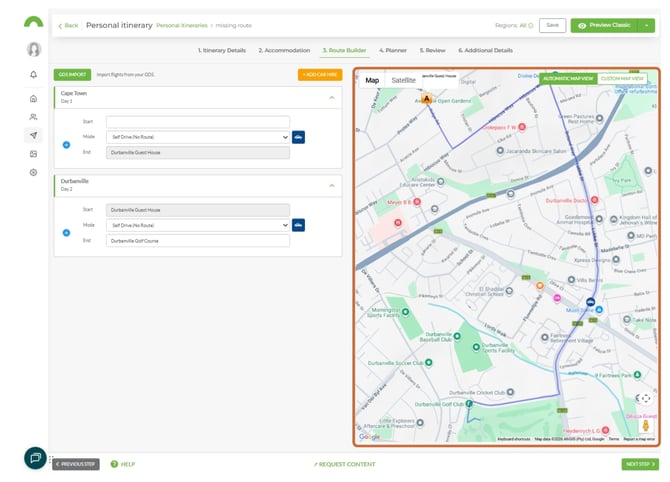
Task: Click the Help link
Action: (128, 464)
